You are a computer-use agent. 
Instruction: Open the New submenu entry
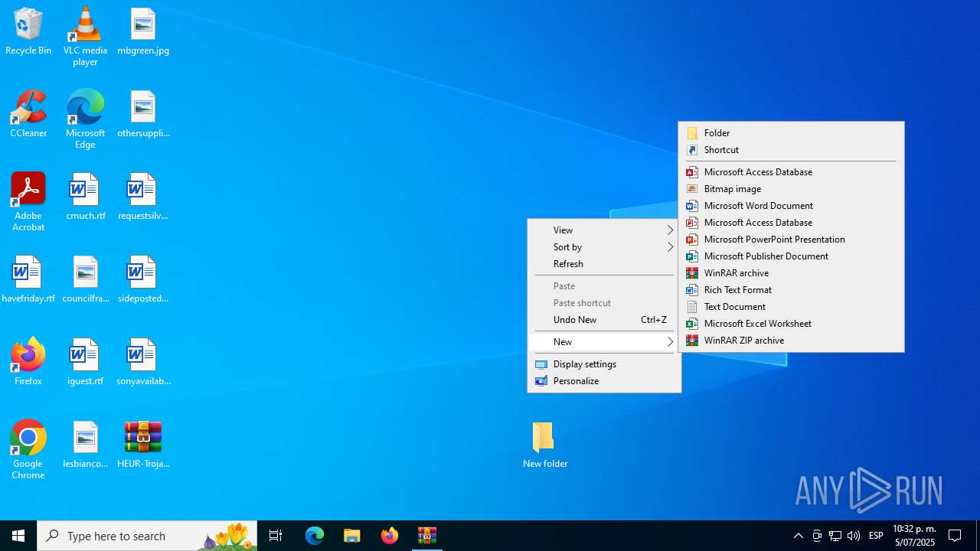click(x=604, y=342)
